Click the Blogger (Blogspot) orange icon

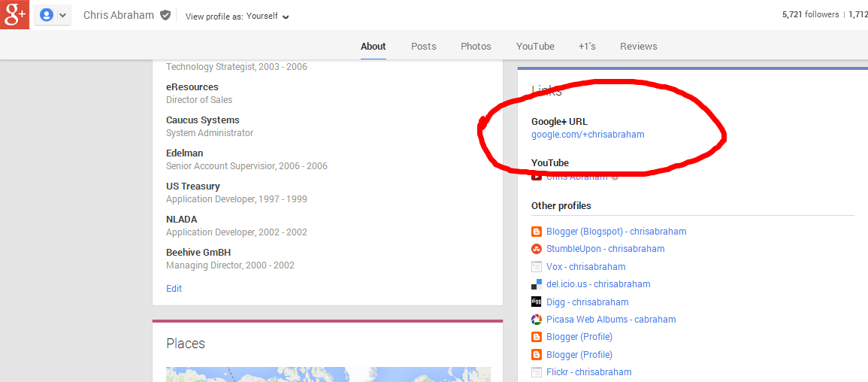click(x=537, y=232)
